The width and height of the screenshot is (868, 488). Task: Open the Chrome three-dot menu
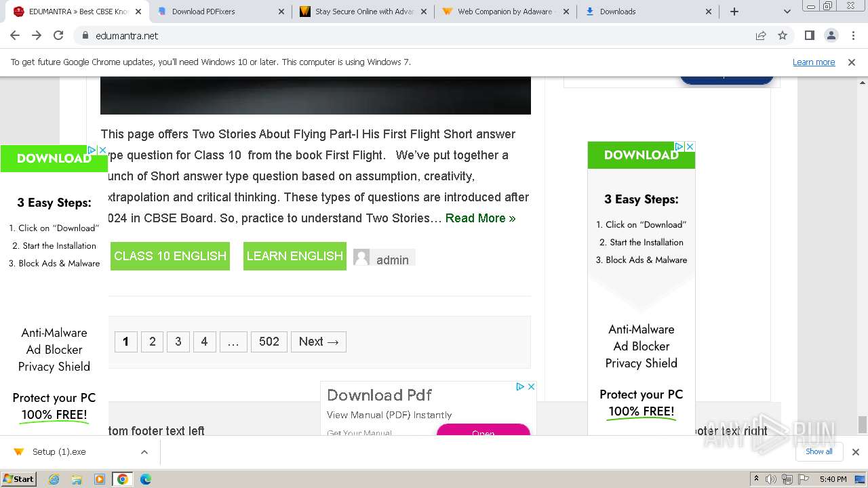pyautogui.click(x=852, y=35)
